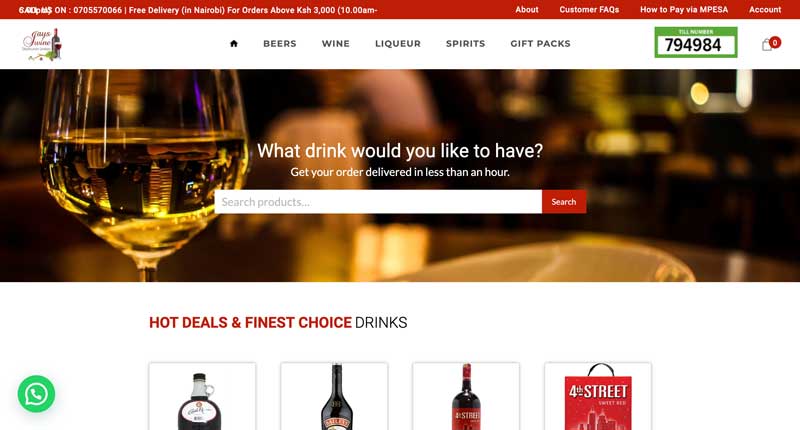Focus the Search products input field
Screen dimensions: 800x430
378,202
